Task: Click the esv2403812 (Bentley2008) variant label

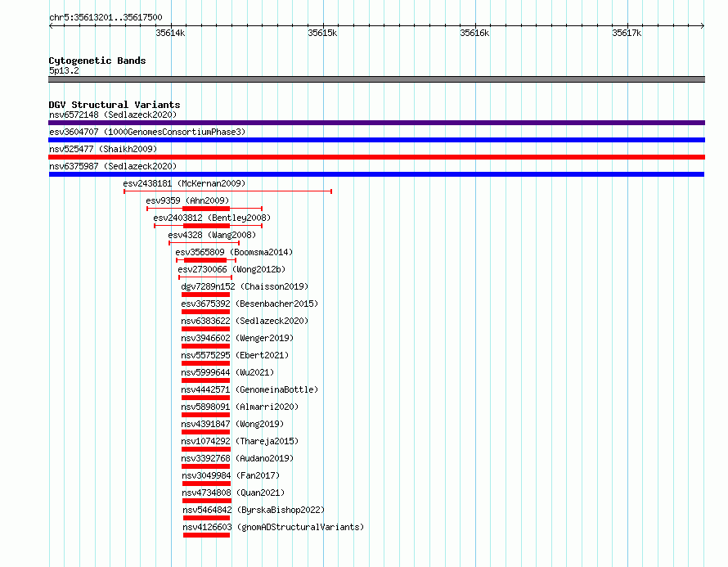Action: point(212,218)
